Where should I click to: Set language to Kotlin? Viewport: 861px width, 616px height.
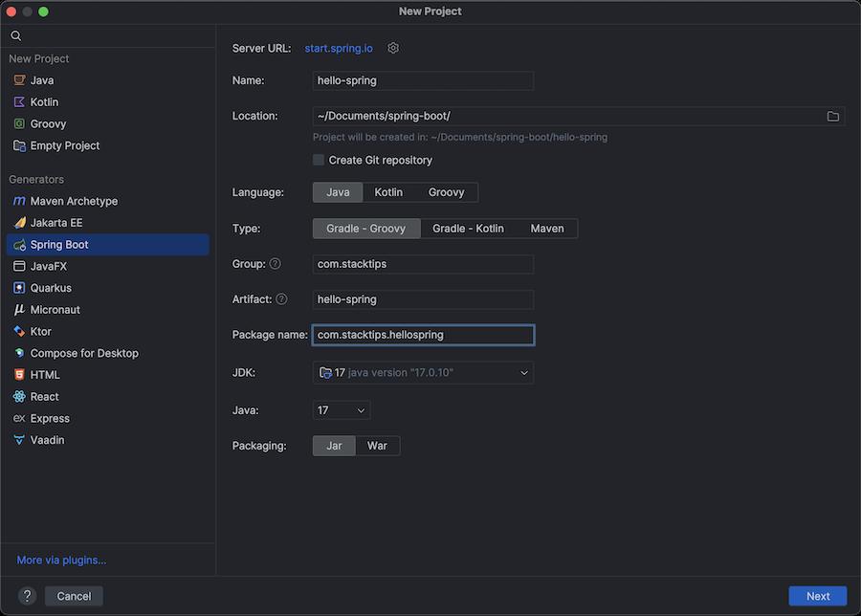pyautogui.click(x=388, y=192)
